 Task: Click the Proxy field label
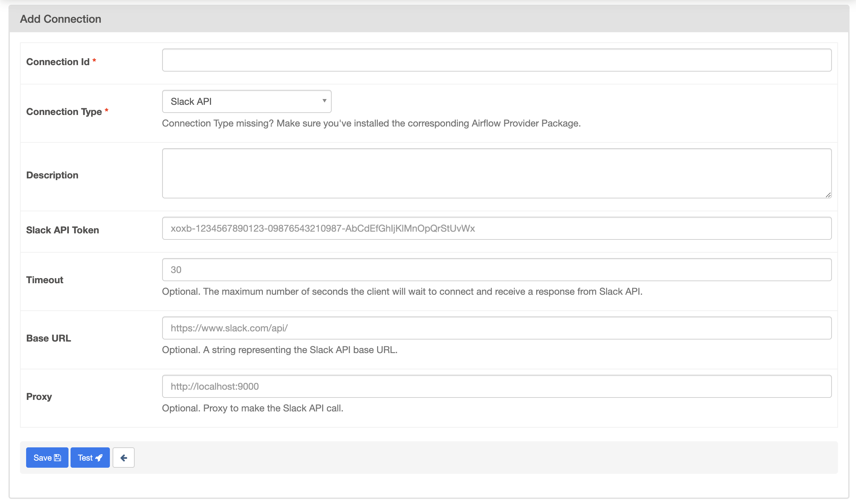click(39, 397)
